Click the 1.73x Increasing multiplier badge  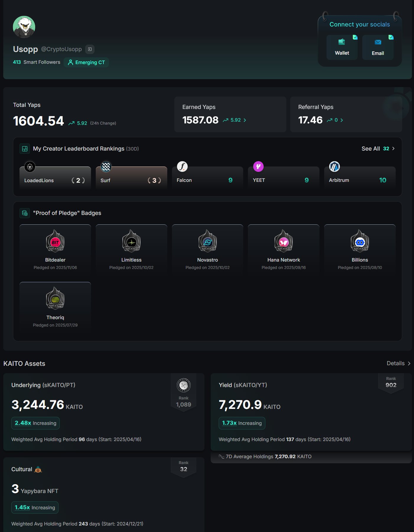[242, 423]
